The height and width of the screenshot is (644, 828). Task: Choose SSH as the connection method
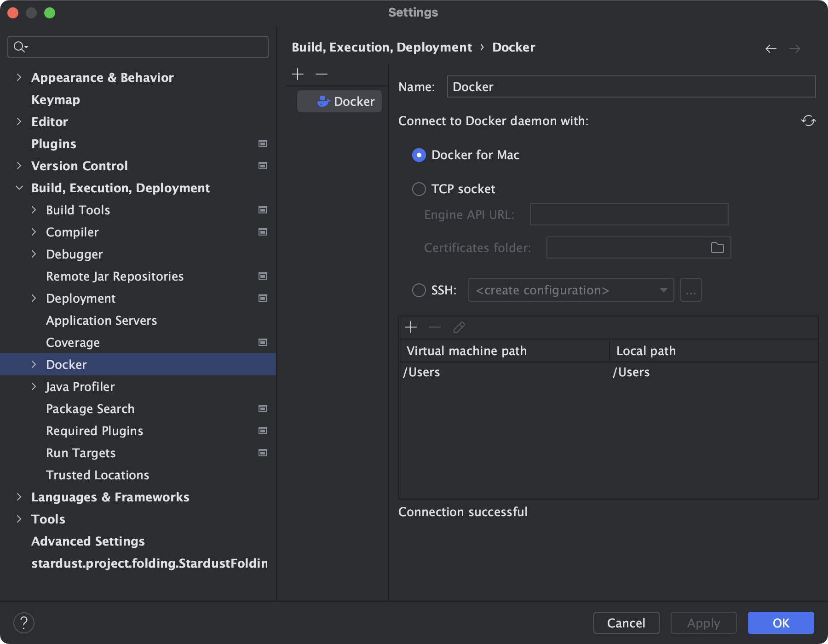click(419, 290)
